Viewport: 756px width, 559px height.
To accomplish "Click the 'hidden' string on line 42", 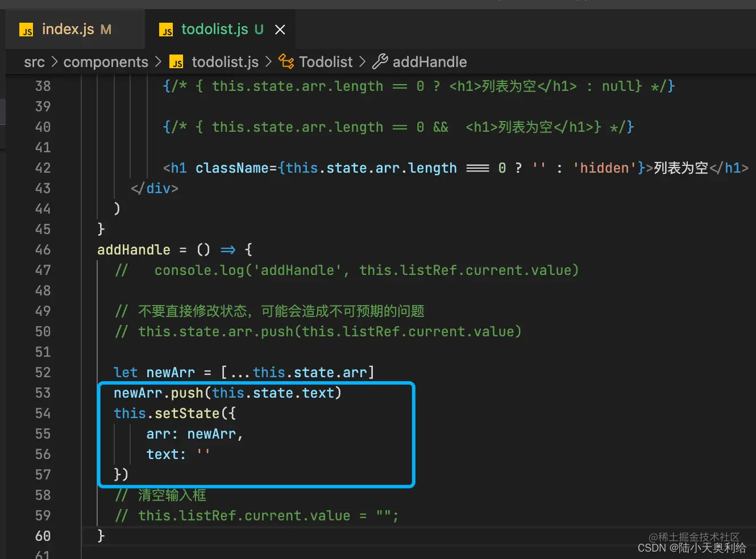I will pos(604,168).
